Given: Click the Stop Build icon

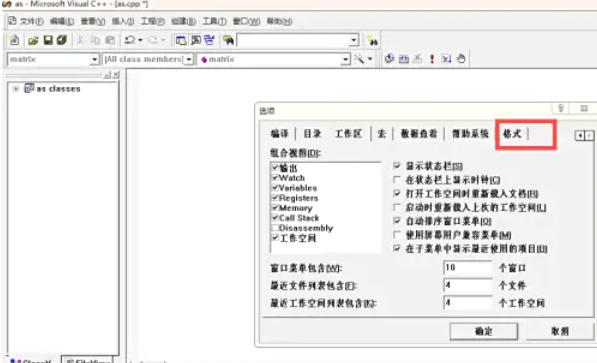Looking at the screenshot, I should (x=418, y=59).
